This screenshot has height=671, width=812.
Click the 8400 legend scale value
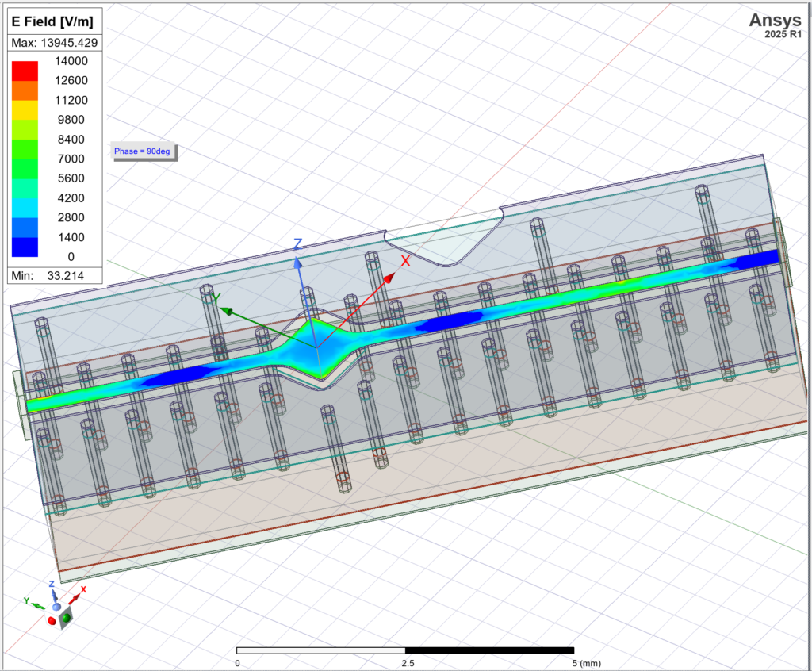coord(71,140)
